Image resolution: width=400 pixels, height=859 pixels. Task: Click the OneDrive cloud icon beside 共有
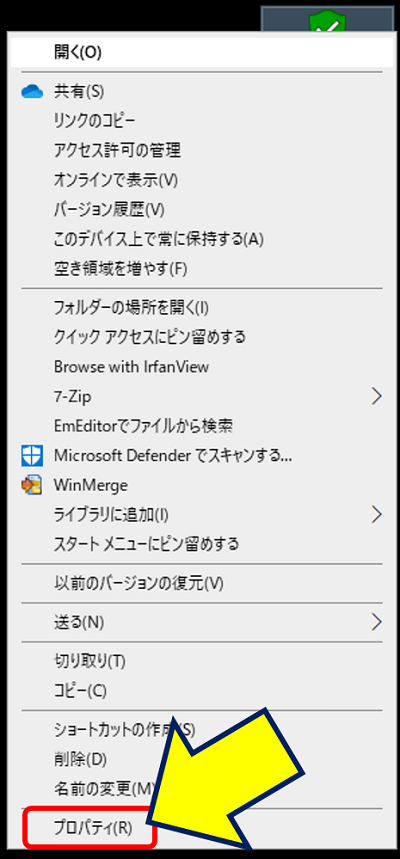[x=32, y=92]
